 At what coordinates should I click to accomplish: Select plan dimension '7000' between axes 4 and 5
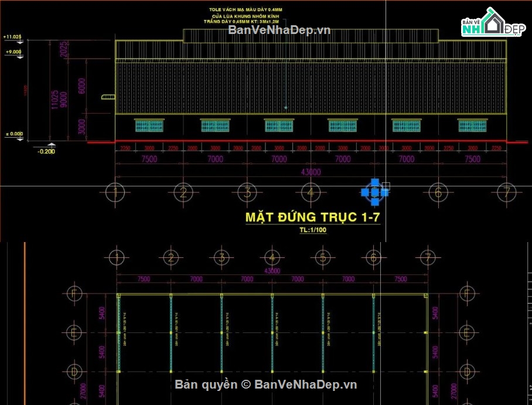click(x=298, y=279)
